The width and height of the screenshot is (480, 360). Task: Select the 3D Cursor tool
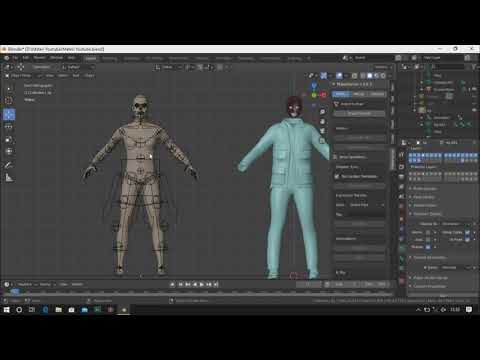pos(9,100)
